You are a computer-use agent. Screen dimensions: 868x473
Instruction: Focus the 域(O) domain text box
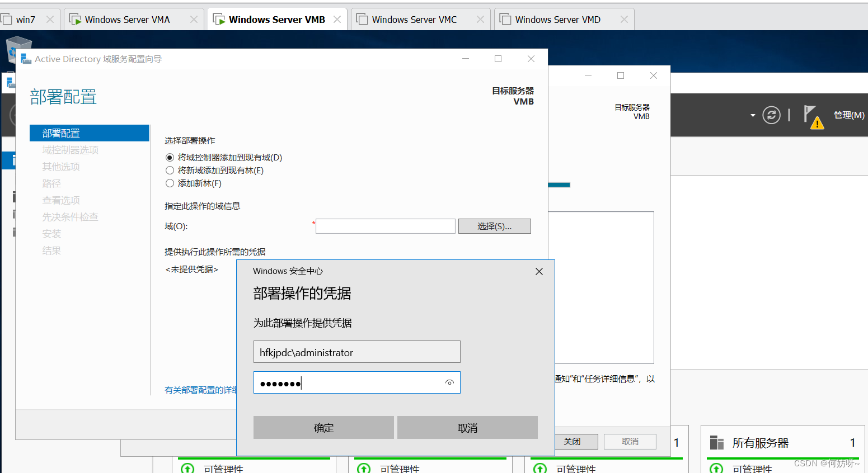click(x=386, y=226)
